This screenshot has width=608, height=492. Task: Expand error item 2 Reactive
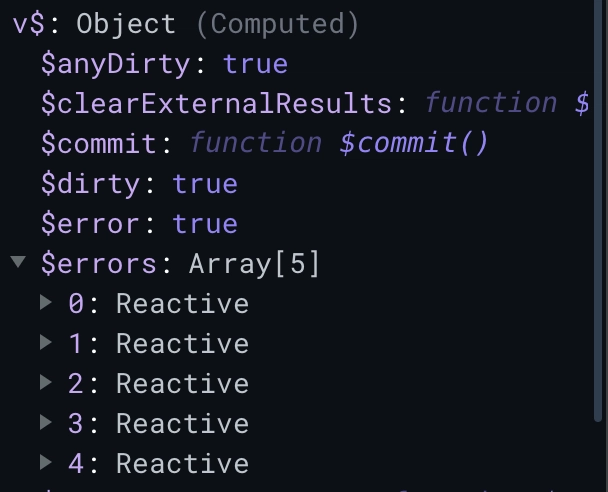(x=46, y=382)
